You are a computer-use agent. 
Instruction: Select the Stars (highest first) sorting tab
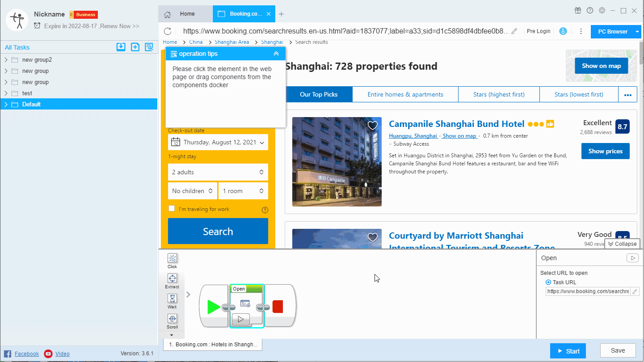click(499, 94)
